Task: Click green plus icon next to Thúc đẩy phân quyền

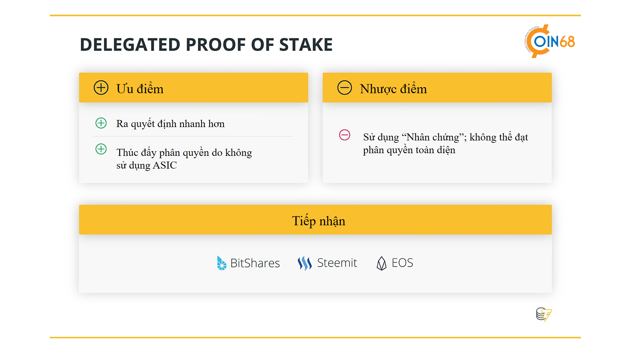Action: [x=101, y=149]
